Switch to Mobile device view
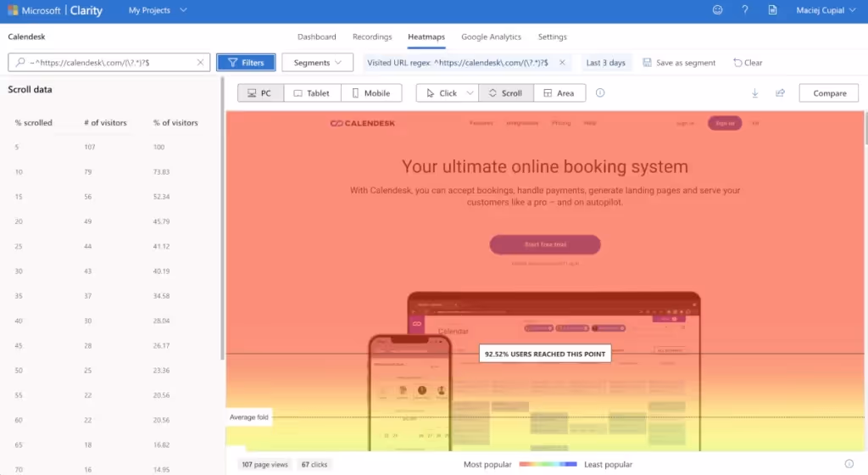The width and height of the screenshot is (868, 475). [371, 93]
